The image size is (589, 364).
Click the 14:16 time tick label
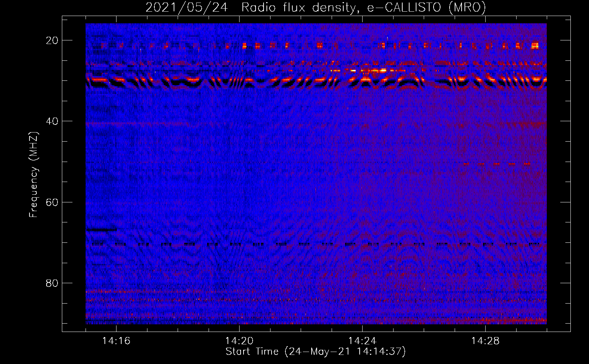(x=116, y=341)
